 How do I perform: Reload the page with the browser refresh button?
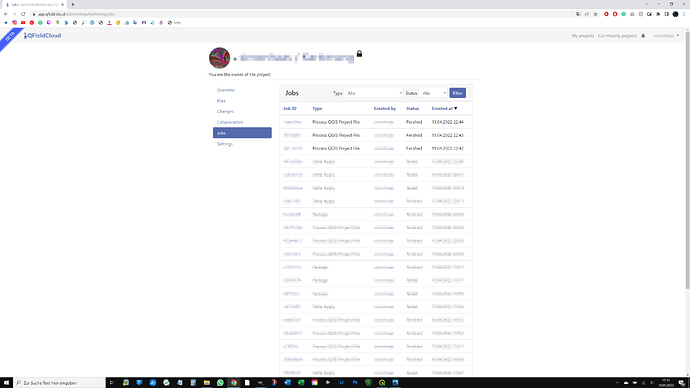click(x=23, y=14)
